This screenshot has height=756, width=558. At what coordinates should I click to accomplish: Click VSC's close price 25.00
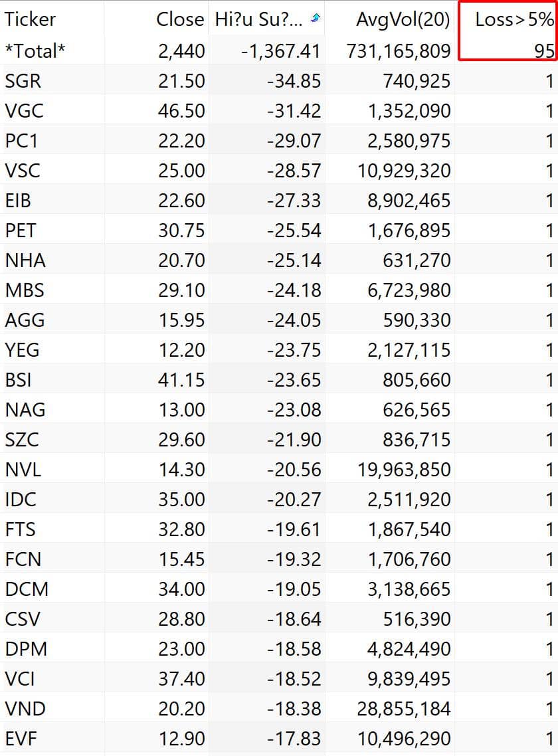[181, 171]
